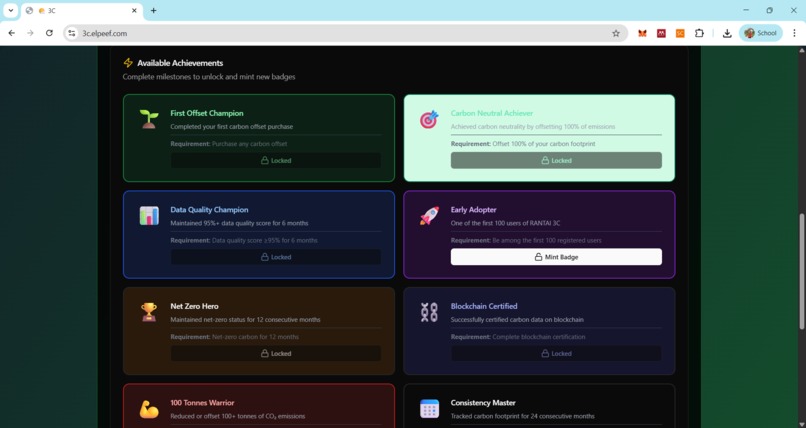Open the dark red extension icon in toolbar

[x=661, y=33]
